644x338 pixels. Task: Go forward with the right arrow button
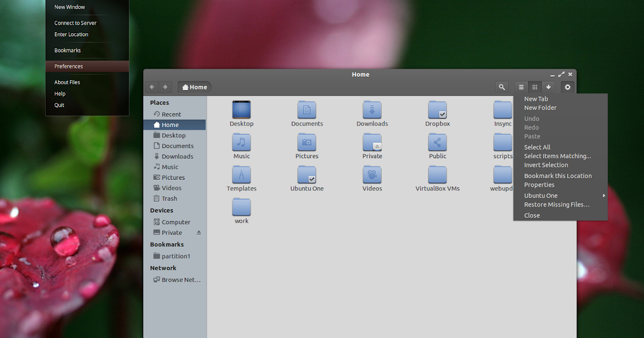pos(165,87)
